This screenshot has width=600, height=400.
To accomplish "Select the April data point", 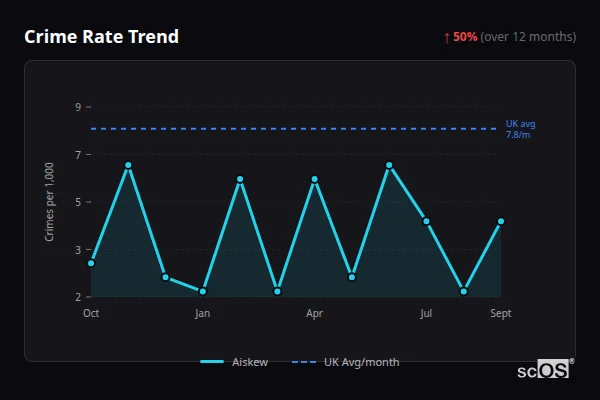I will (x=315, y=179).
